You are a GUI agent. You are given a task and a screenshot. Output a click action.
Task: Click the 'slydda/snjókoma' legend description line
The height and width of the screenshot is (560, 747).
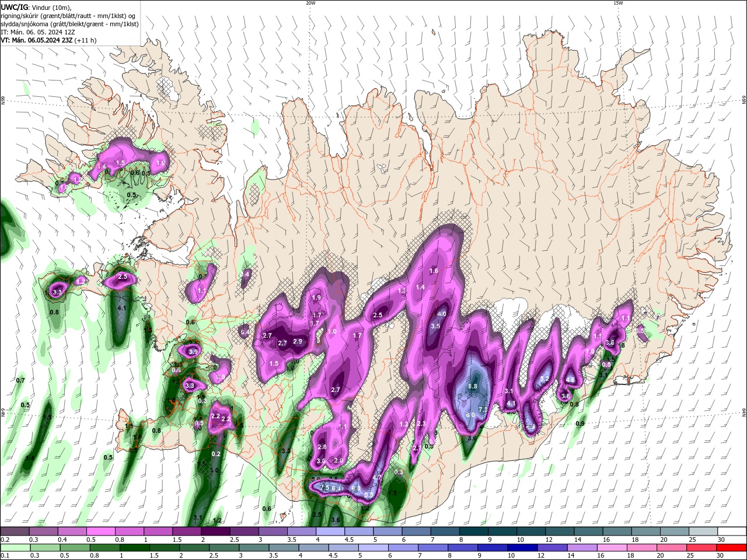[x=69, y=24]
